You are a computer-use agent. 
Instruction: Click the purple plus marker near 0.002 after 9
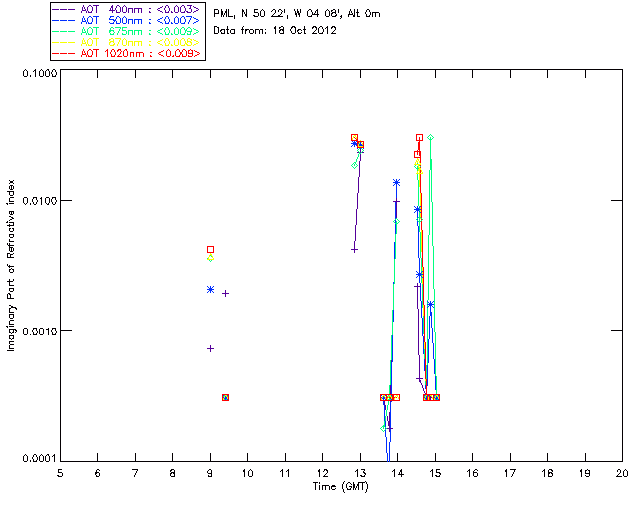(x=225, y=294)
